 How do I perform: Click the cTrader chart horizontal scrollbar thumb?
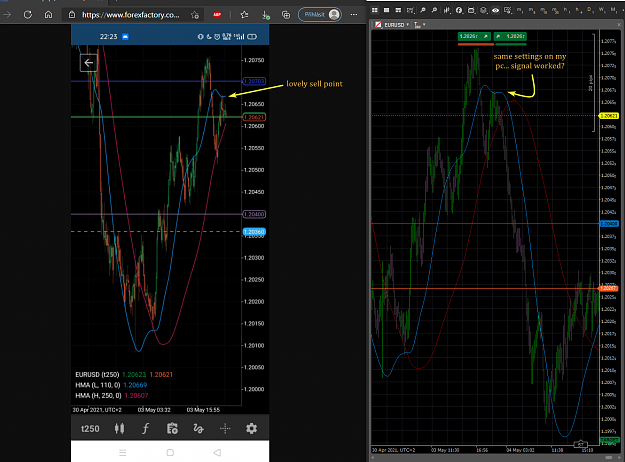point(609,457)
